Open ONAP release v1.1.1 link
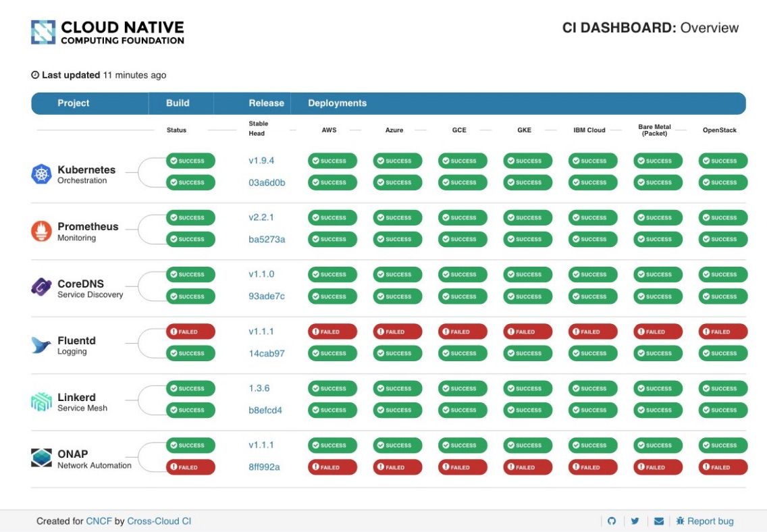The image size is (767, 532). pyautogui.click(x=261, y=445)
